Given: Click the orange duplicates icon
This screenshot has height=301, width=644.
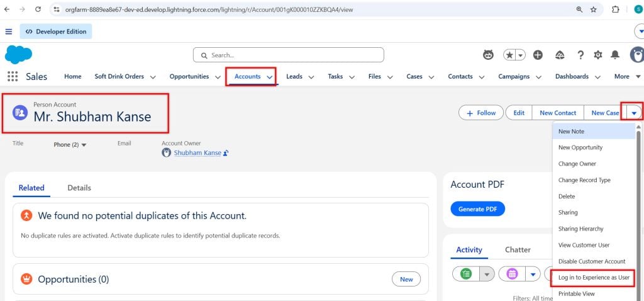Looking at the screenshot, I should [x=26, y=215].
